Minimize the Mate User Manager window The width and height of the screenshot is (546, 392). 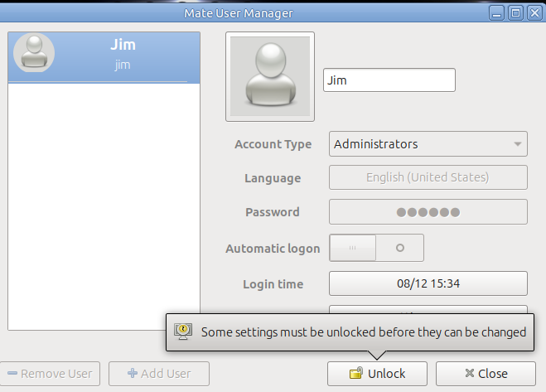[496, 13]
